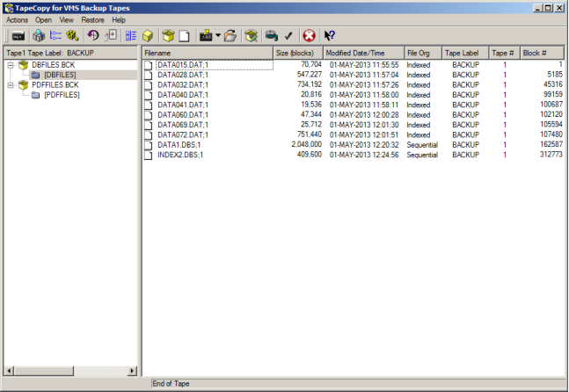Click the tape drive icon in toolbar

(x=18, y=36)
